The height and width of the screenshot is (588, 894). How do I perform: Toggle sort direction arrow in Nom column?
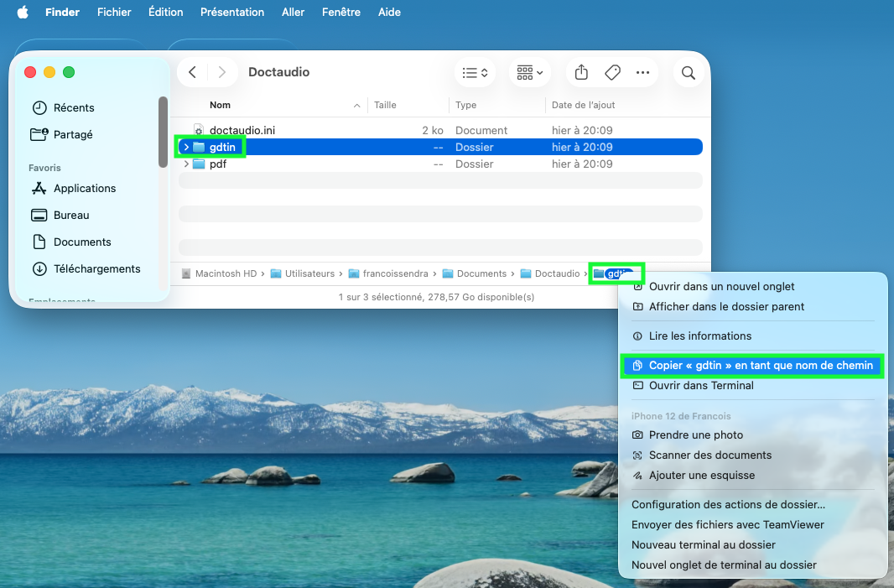(x=357, y=106)
